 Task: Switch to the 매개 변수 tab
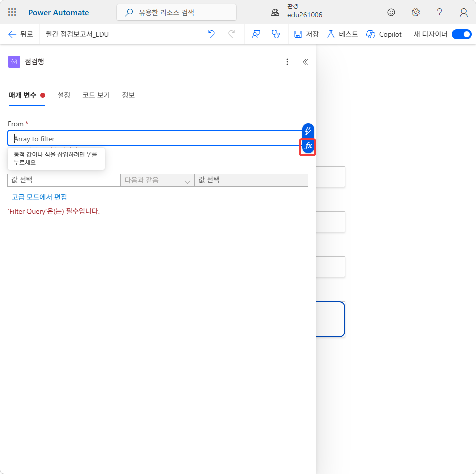pos(27,95)
